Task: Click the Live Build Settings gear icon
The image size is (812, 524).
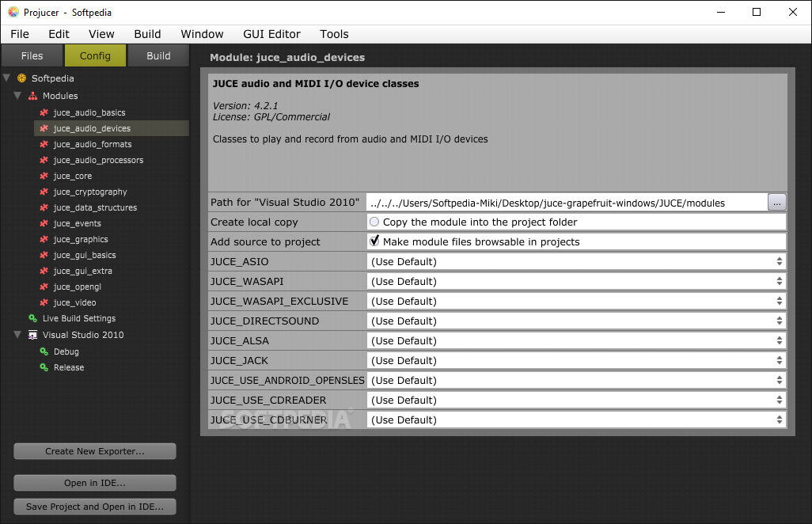Action: pyautogui.click(x=32, y=318)
